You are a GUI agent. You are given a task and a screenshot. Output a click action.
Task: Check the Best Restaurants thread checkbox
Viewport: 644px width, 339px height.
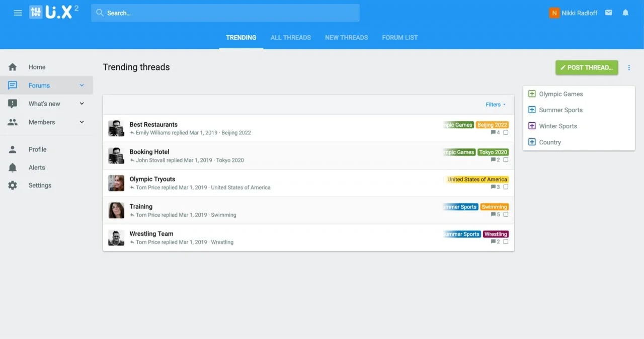(506, 133)
